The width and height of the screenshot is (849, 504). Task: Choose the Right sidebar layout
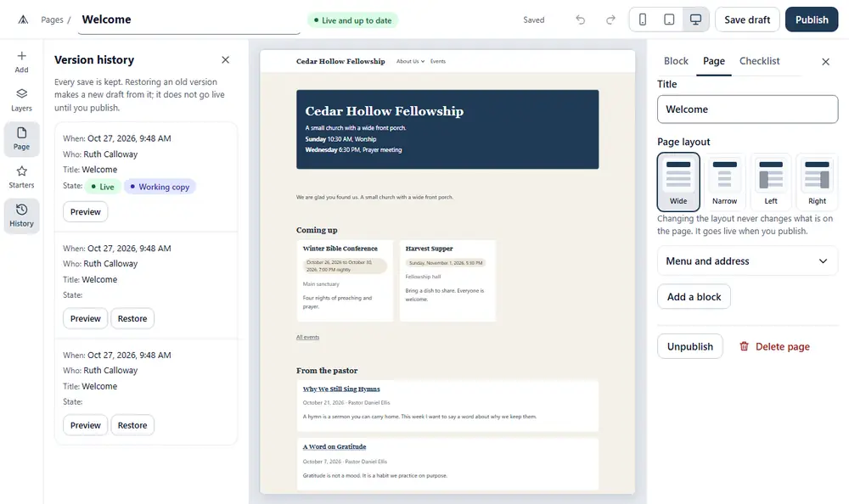(x=817, y=182)
